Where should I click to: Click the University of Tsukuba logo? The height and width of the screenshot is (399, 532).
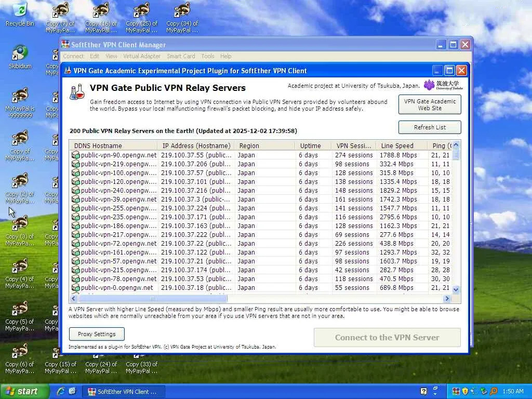(443, 85)
